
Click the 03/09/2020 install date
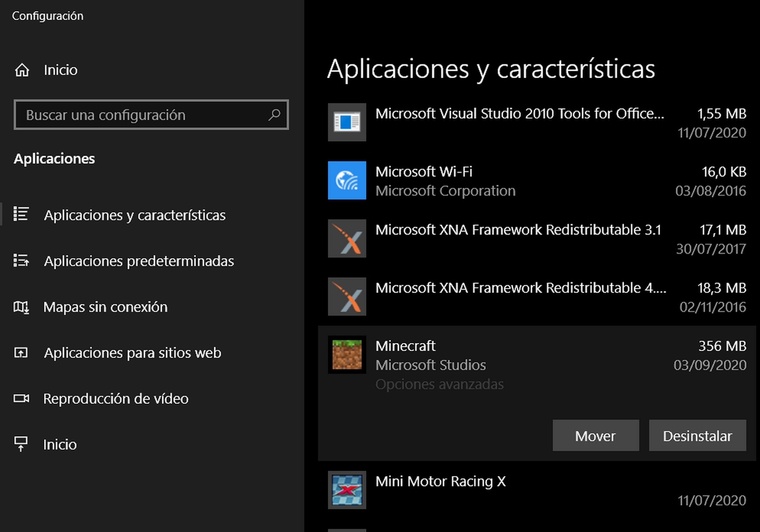pos(710,365)
